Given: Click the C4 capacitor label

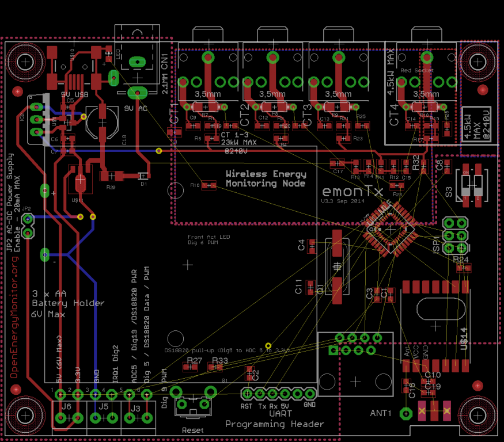Looking at the screenshot, I should point(301,245).
